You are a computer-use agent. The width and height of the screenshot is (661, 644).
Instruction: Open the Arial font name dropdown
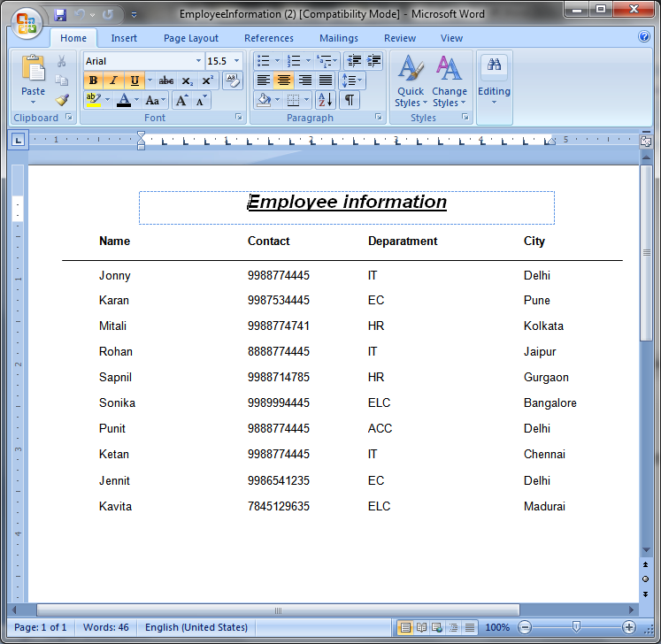tap(198, 61)
